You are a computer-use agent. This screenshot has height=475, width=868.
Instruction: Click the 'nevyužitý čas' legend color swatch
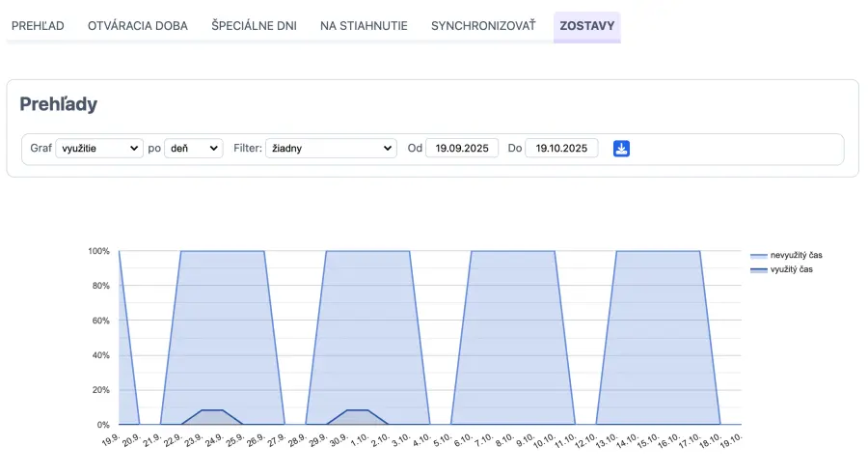pyautogui.click(x=758, y=256)
